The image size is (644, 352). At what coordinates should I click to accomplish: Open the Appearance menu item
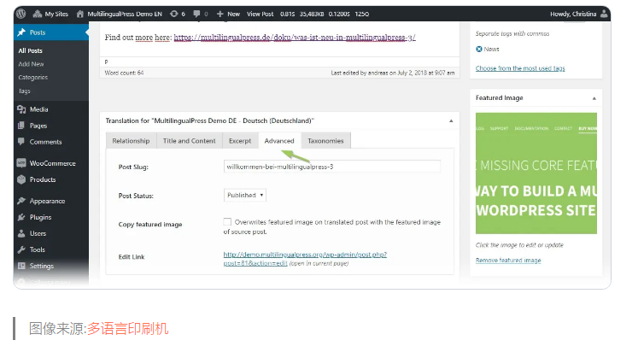point(47,201)
